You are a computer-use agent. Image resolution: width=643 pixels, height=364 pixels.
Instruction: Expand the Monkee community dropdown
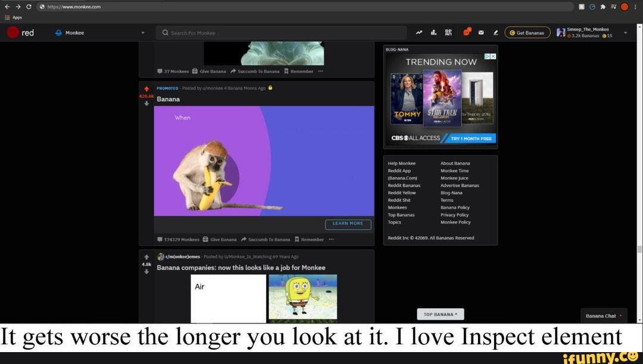tap(143, 33)
